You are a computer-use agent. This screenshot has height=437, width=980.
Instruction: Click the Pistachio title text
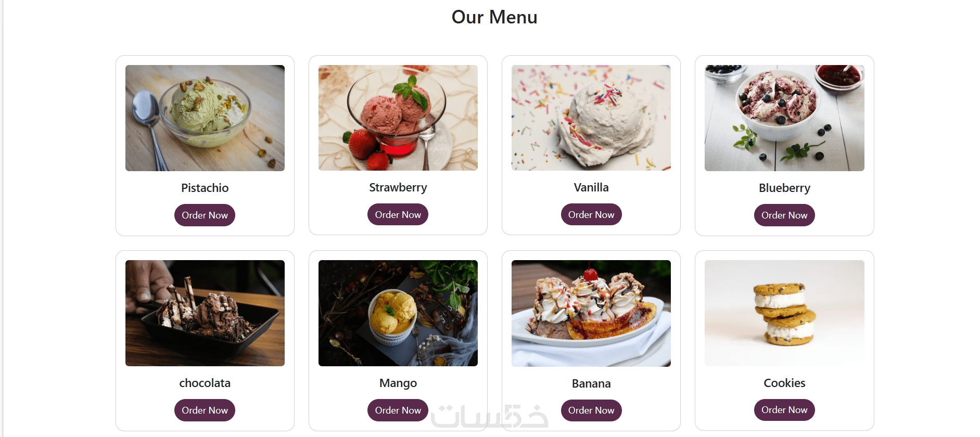pos(205,188)
